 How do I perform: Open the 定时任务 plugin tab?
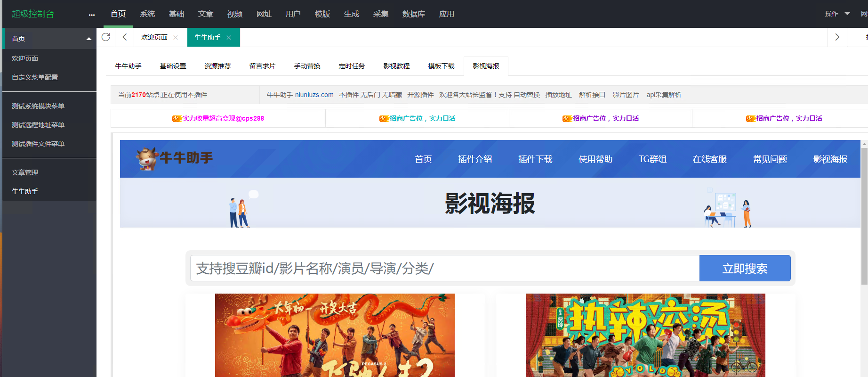tap(352, 66)
